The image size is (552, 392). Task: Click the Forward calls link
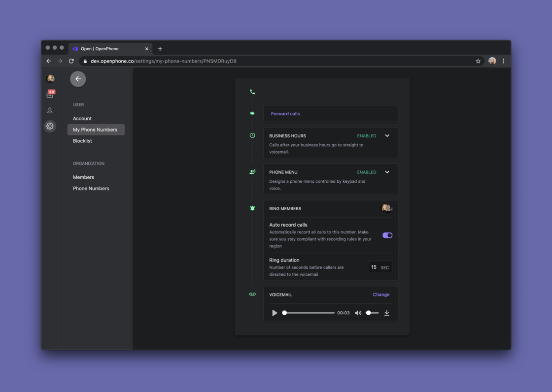285,114
